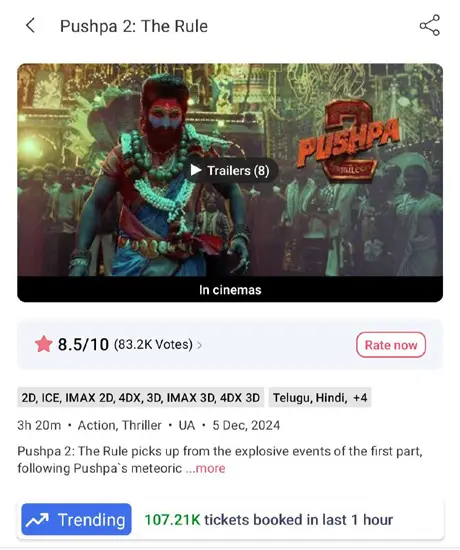460x550 pixels.
Task: Expand languages tag Telugu, Hindi, +4
Action: pyautogui.click(x=320, y=397)
